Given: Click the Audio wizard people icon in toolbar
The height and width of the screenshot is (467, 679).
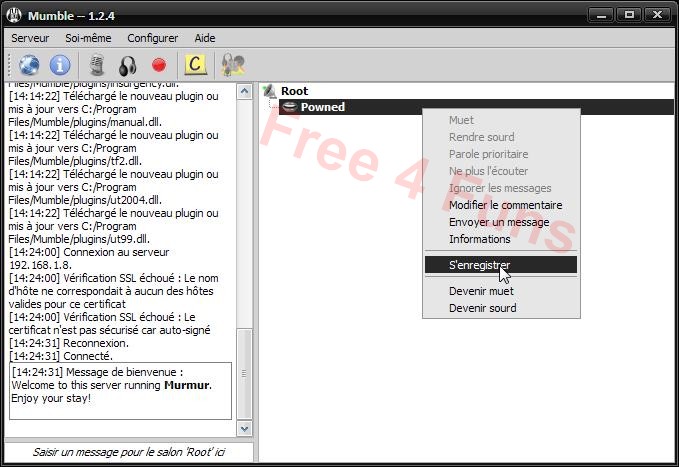Looking at the screenshot, I should 233,65.
